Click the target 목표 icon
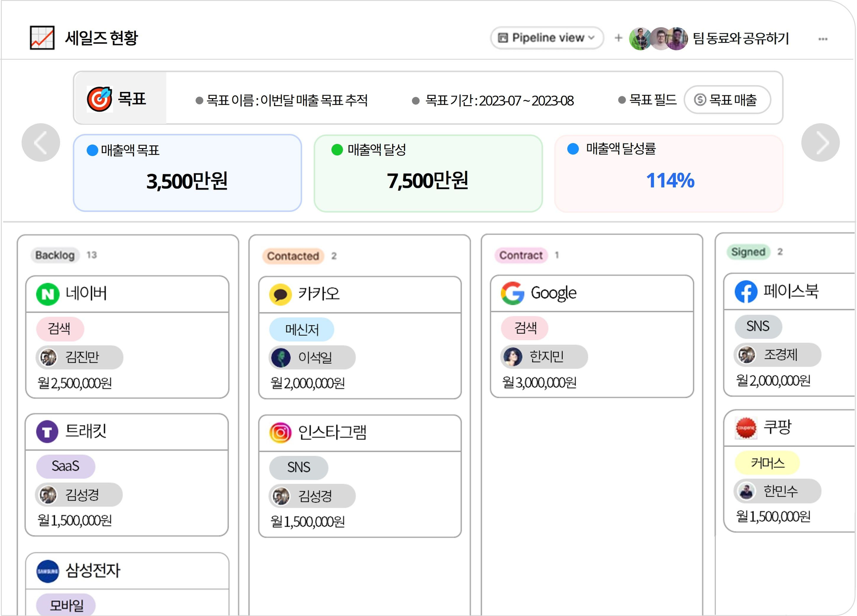The width and height of the screenshot is (857, 616). coord(100,99)
